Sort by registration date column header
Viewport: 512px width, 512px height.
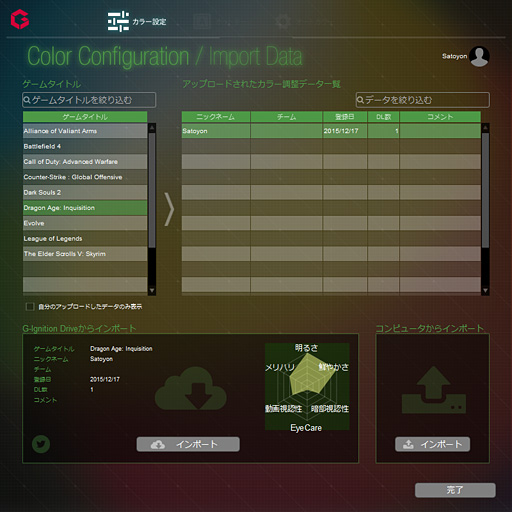tap(345, 117)
